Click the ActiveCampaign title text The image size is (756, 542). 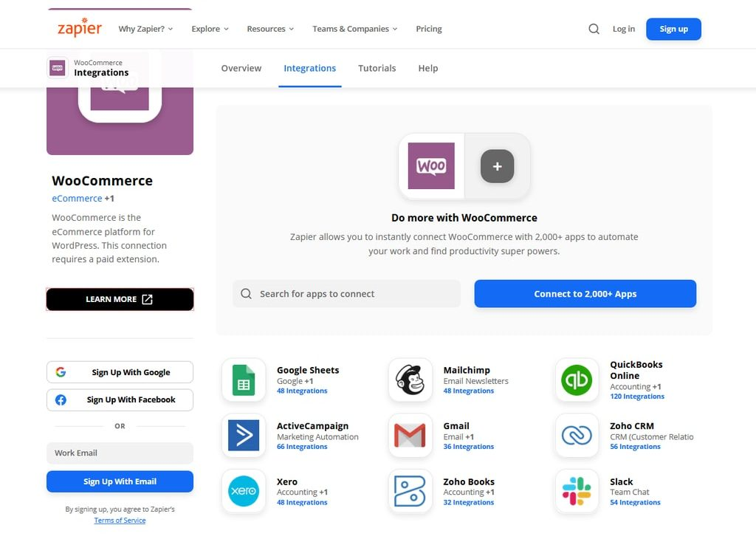click(312, 426)
